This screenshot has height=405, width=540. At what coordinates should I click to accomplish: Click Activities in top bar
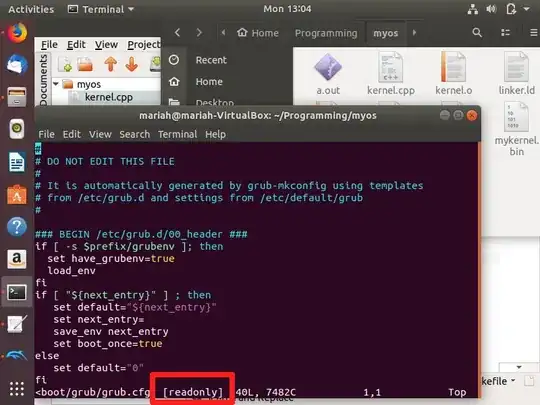pos(31,9)
